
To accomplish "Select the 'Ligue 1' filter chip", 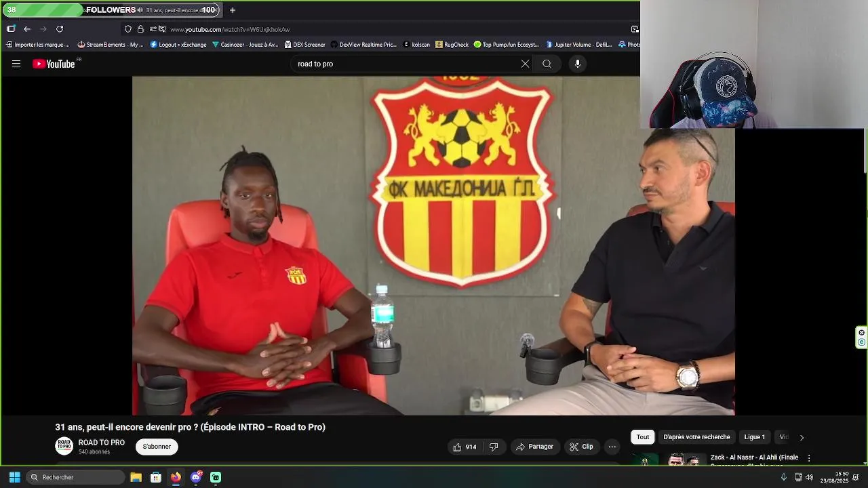I will (x=755, y=437).
